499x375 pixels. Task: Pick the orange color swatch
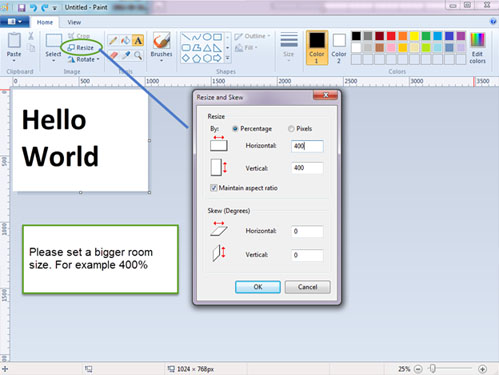tap(402, 36)
